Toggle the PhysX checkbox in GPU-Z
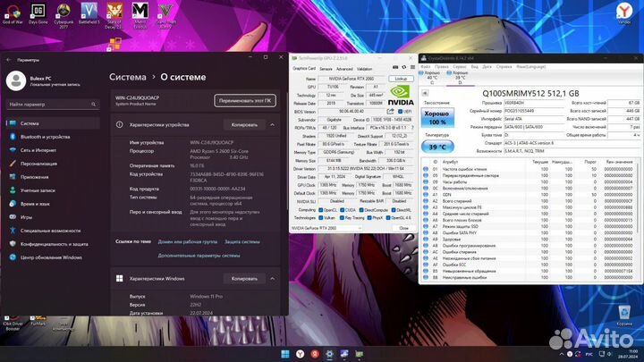This screenshot has height=362, width=644. coord(369,217)
